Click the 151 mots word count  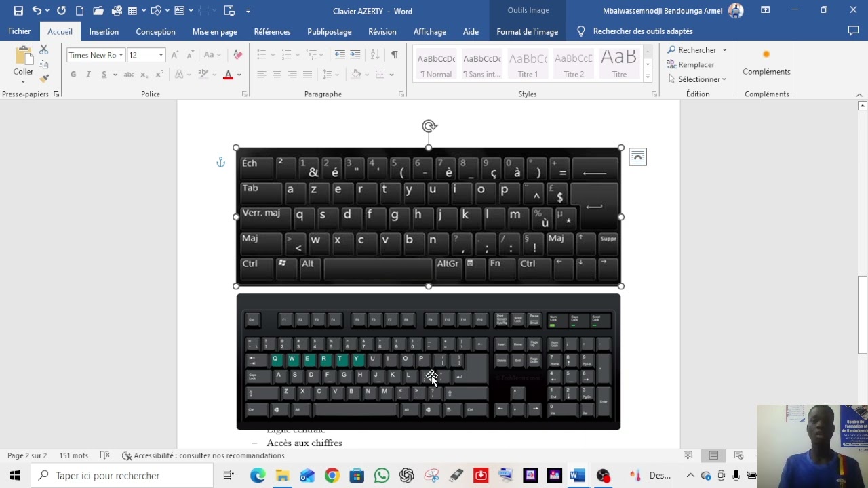[73, 455]
